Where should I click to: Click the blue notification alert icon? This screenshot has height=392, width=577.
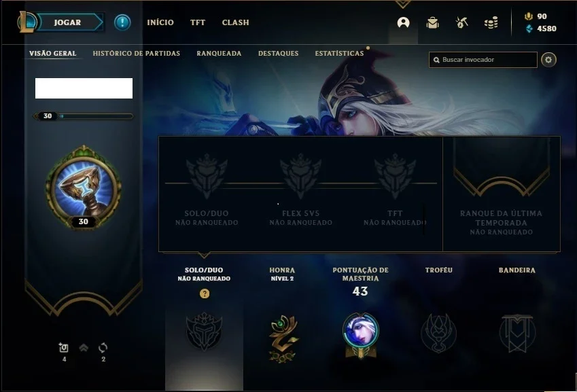(122, 22)
